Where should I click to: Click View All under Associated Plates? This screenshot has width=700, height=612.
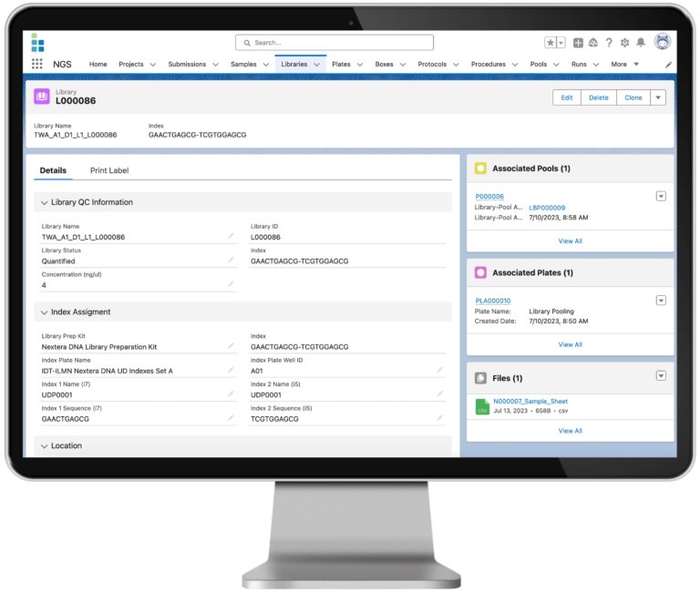570,345
